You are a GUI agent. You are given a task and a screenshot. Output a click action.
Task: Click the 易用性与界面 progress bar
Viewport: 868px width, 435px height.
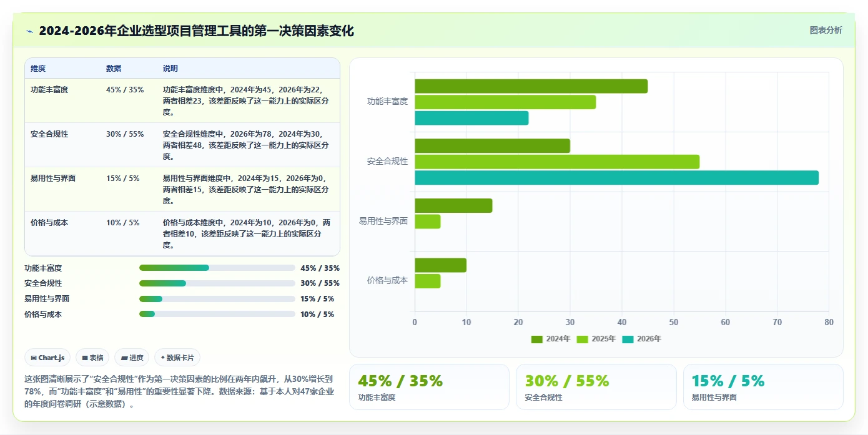click(217, 299)
